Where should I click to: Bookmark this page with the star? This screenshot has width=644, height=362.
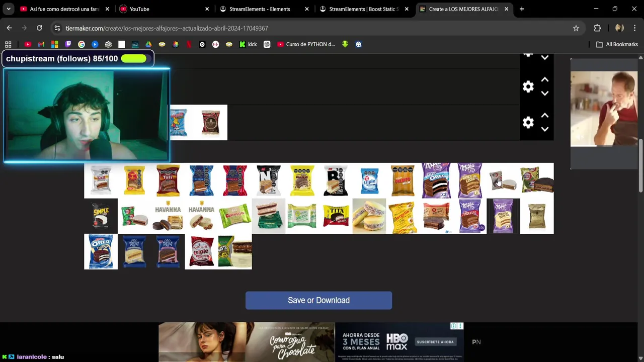[x=576, y=28]
